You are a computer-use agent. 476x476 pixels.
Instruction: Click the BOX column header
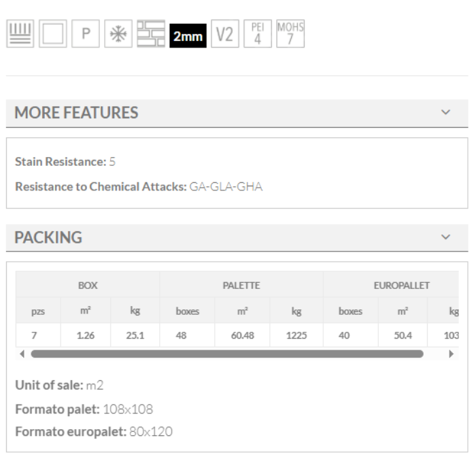click(x=88, y=286)
